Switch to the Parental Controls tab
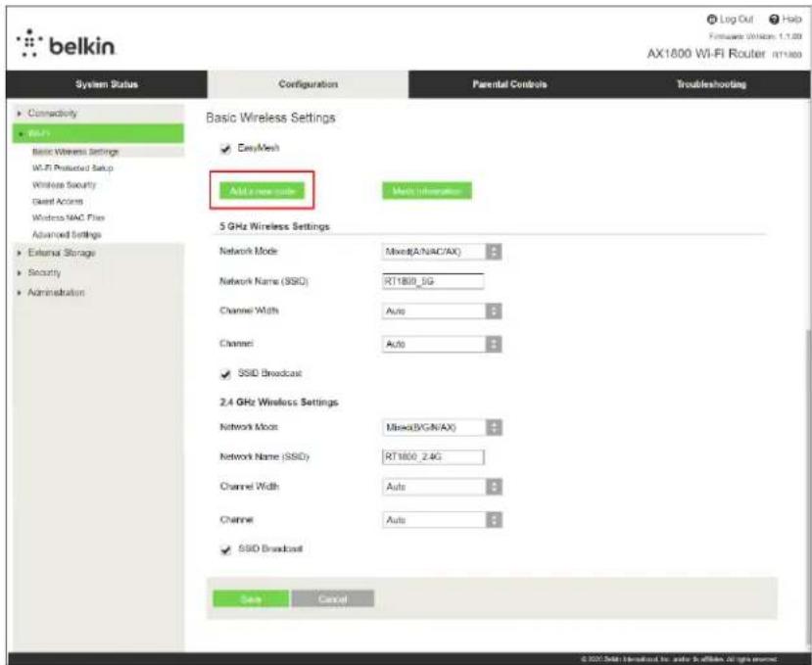Image resolution: width=812 pixels, height=665 pixels. (x=509, y=84)
